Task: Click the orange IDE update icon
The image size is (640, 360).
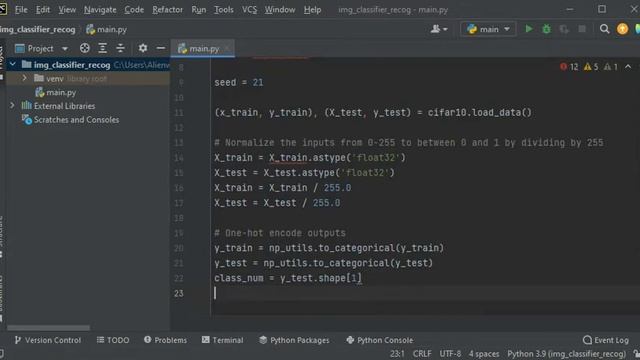Action: pos(622,29)
